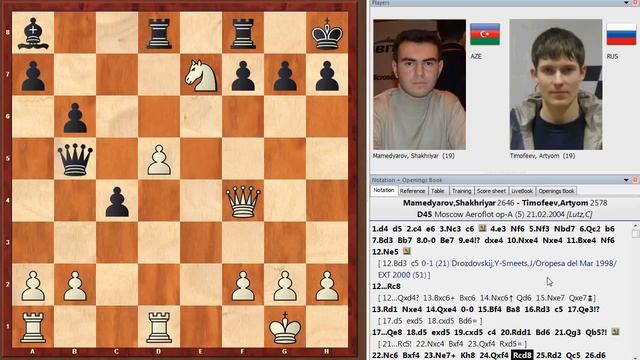Click the Russian flag icon
The image size is (640, 360).
621,34
